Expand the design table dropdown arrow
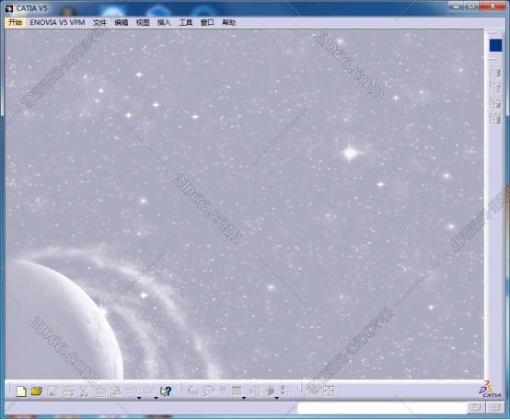Screen dimensions: 510x420 pyautogui.click(x=244, y=398)
